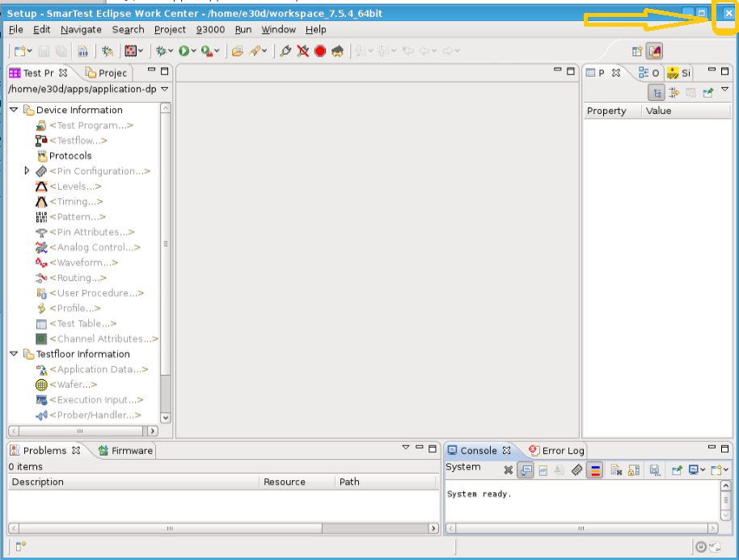Image resolution: width=739 pixels, height=560 pixels.
Task: Toggle Show Categories in Properties panel
Action: tap(657, 93)
